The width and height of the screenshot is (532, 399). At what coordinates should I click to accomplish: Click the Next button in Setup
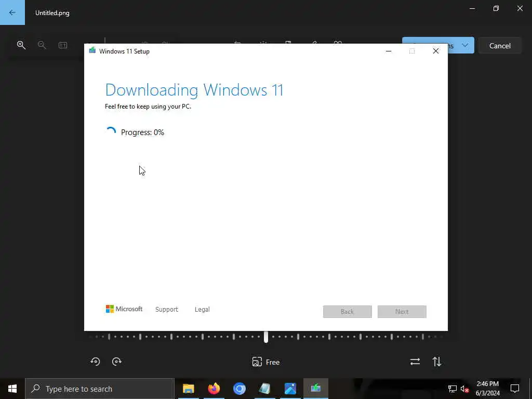[x=402, y=312]
